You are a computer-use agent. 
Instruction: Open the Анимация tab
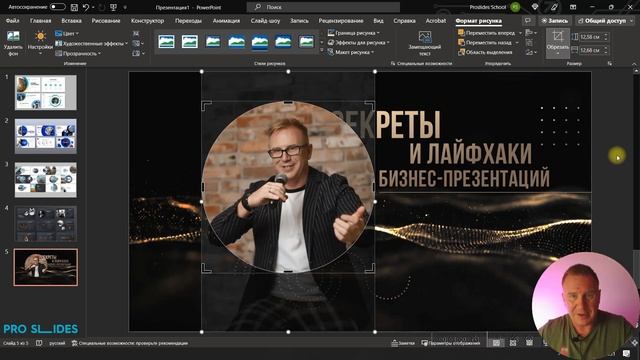226,20
